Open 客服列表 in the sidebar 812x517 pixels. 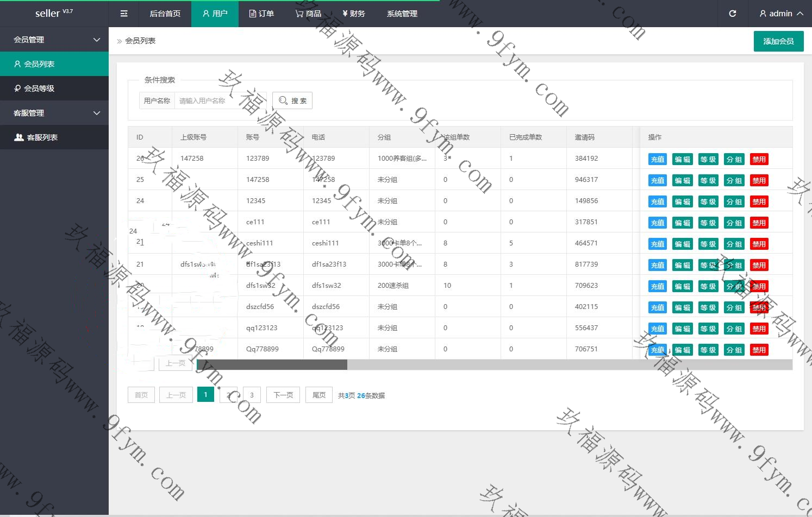click(54, 137)
